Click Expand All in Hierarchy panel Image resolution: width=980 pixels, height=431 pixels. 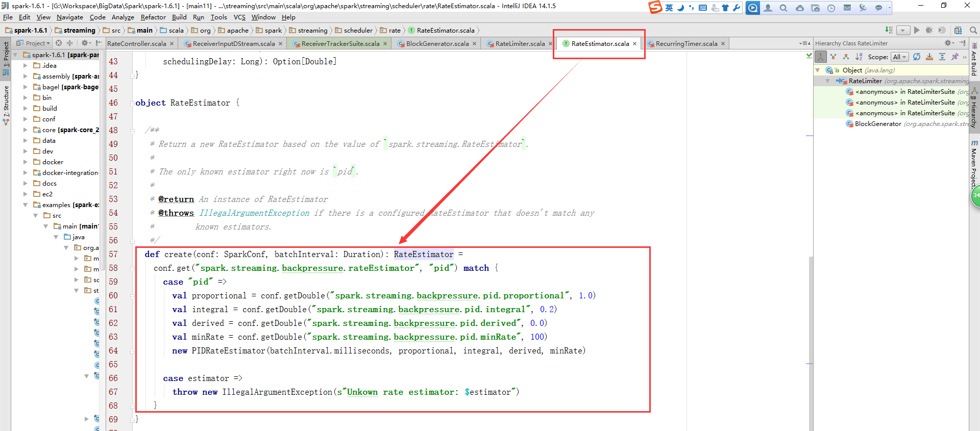[x=942, y=57]
